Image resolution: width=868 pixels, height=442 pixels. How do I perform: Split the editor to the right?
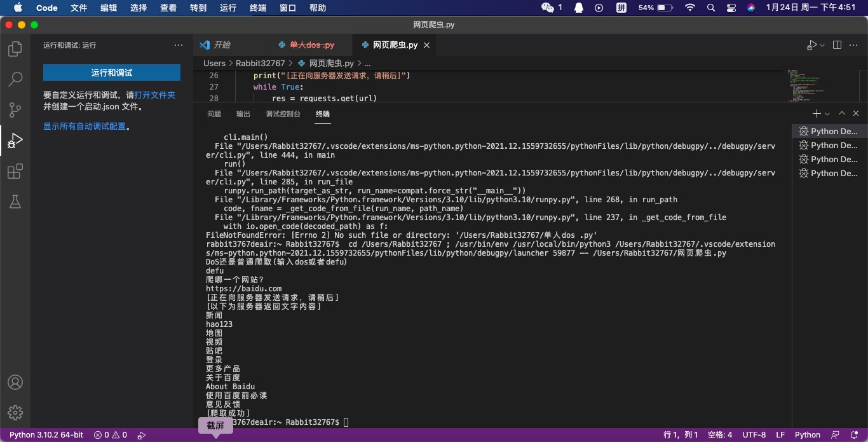(x=837, y=45)
